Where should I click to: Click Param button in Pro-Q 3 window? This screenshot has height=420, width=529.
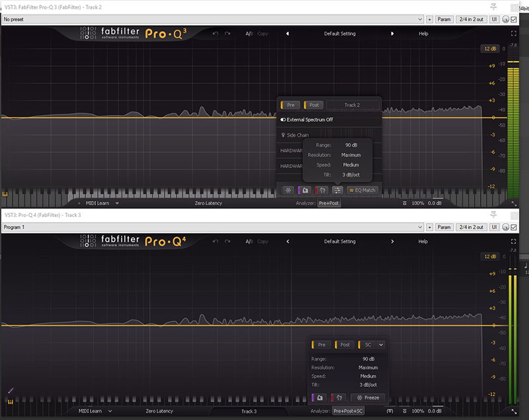tap(444, 19)
